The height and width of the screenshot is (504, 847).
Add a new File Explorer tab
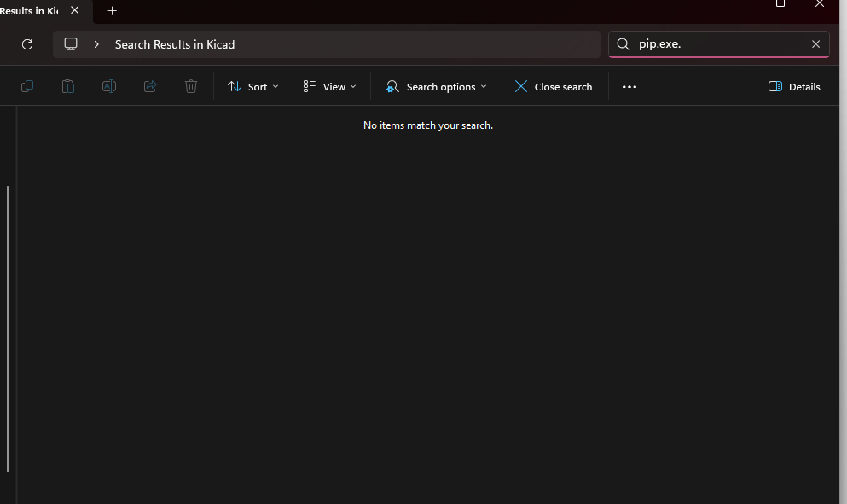click(x=112, y=11)
